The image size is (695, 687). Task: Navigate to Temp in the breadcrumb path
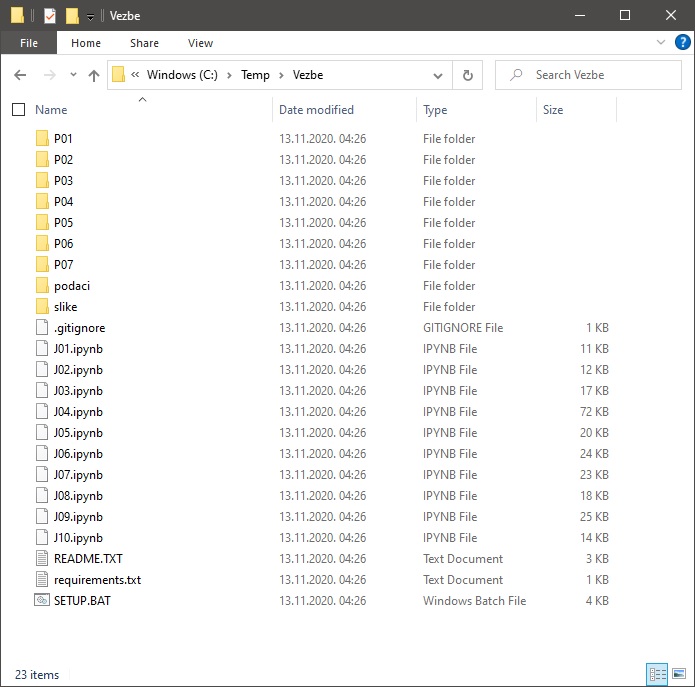pos(255,75)
